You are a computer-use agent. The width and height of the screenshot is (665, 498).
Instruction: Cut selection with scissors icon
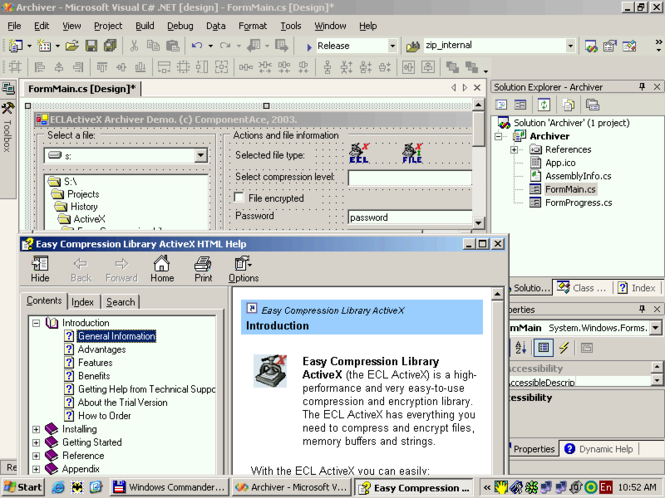[134, 45]
